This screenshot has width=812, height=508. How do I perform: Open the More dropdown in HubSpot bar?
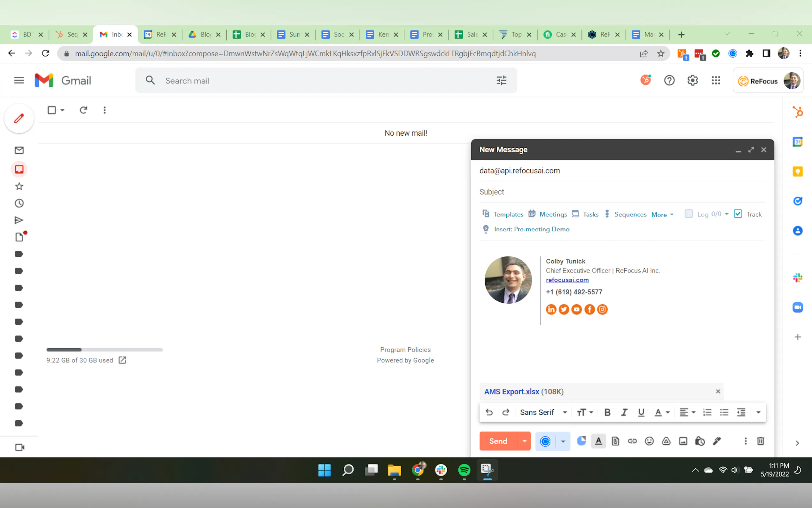pos(662,214)
